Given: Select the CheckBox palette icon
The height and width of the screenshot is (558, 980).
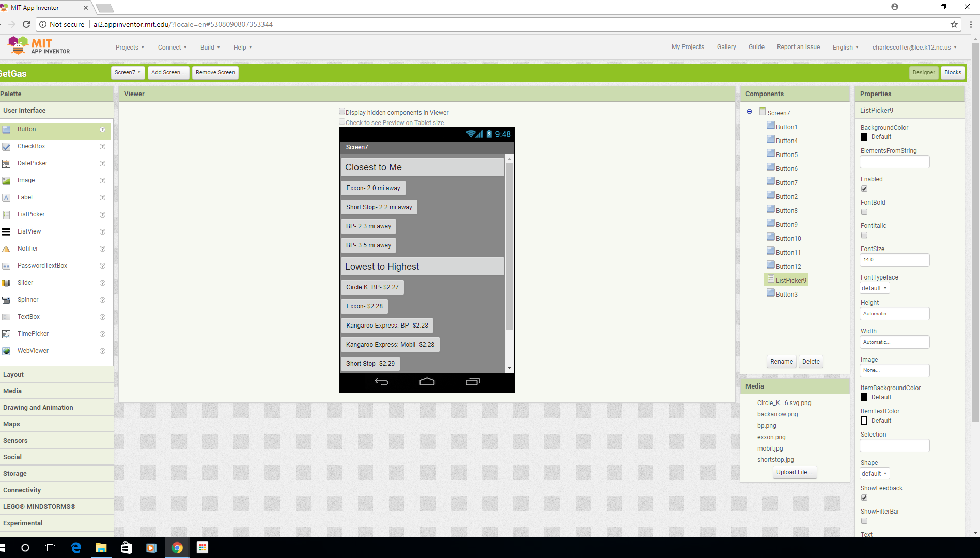Looking at the screenshot, I should [x=6, y=147].
